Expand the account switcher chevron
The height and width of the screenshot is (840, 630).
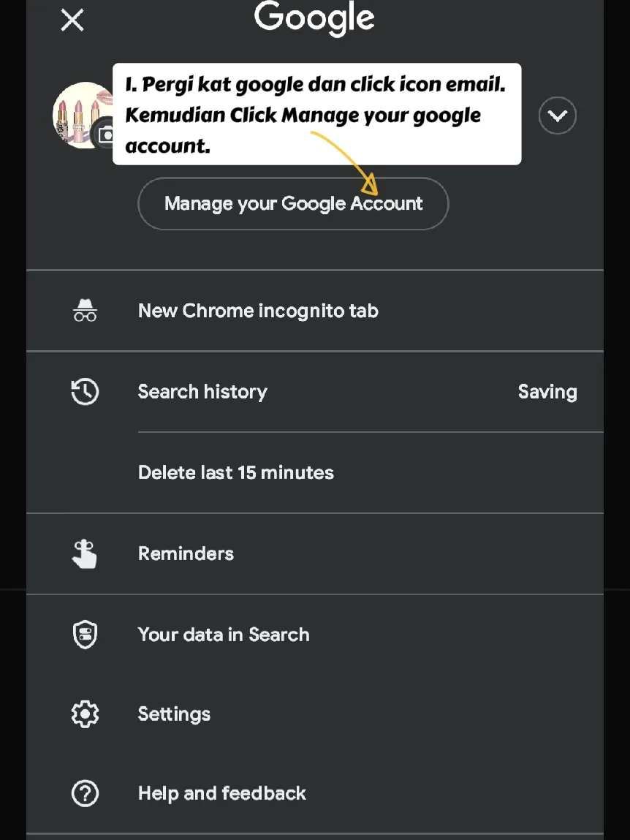point(557,116)
